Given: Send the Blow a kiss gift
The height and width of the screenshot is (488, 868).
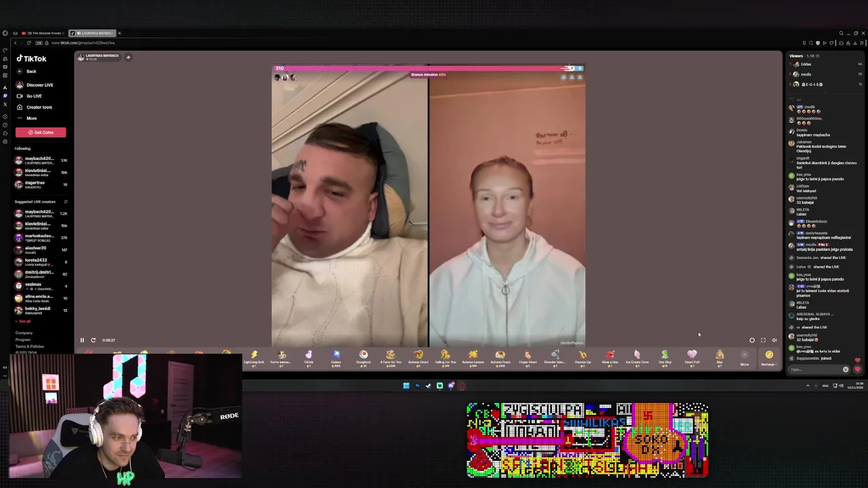Looking at the screenshot, I should coord(610,358).
